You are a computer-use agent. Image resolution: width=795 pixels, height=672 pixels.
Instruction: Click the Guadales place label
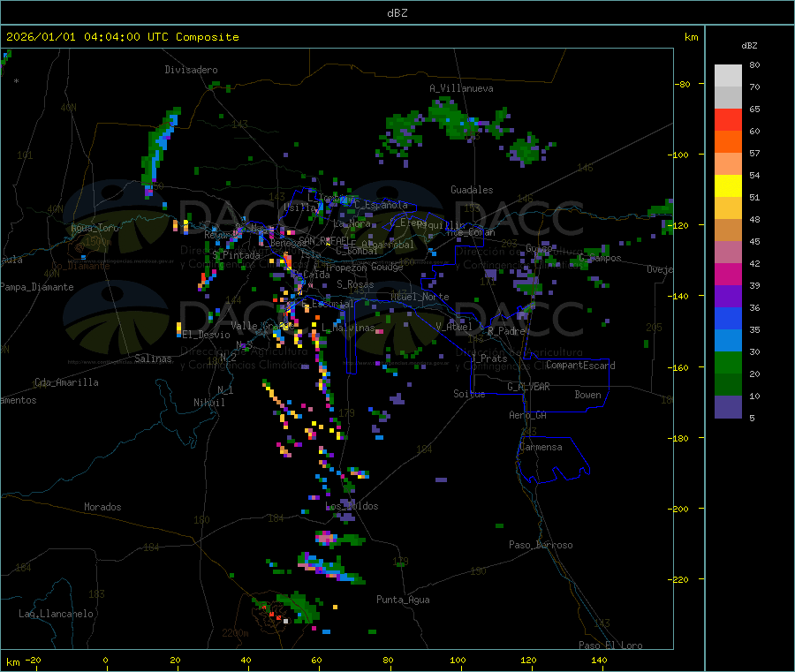click(472, 190)
